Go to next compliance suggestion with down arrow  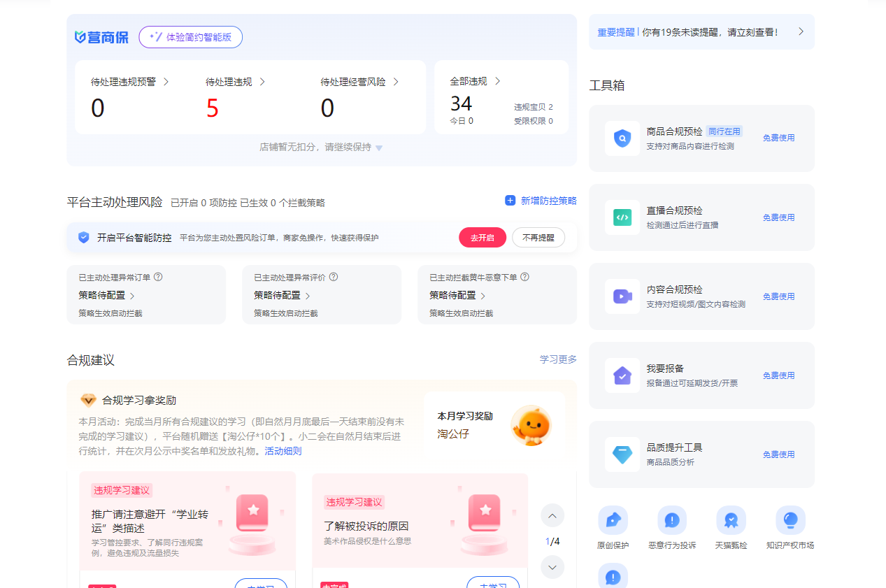(x=552, y=567)
